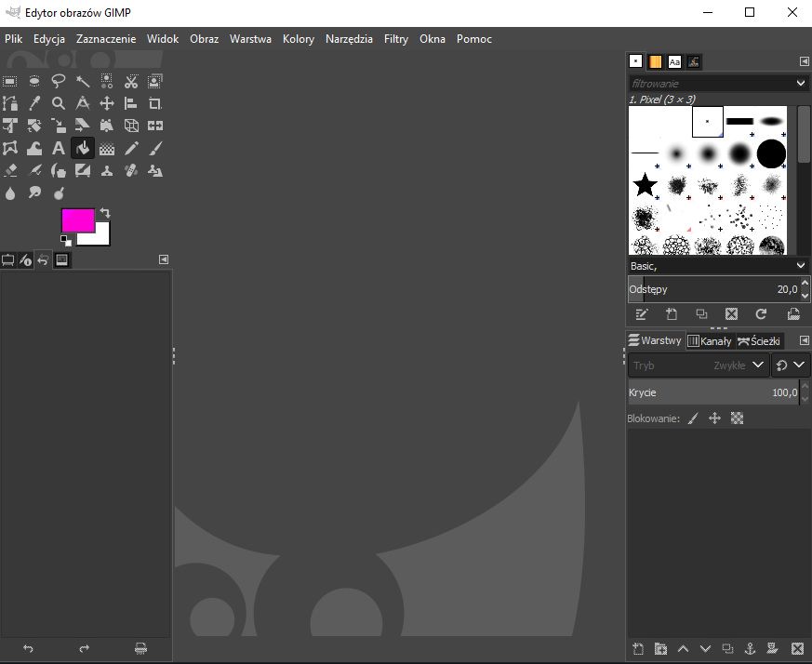Screen dimensions: 812x664
Task: Select the Cage Transform tool
Action: [10, 149]
